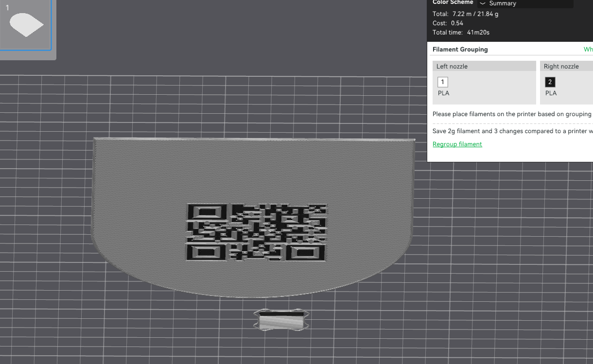Open the truncated green link beside Filament Grouping

588,49
